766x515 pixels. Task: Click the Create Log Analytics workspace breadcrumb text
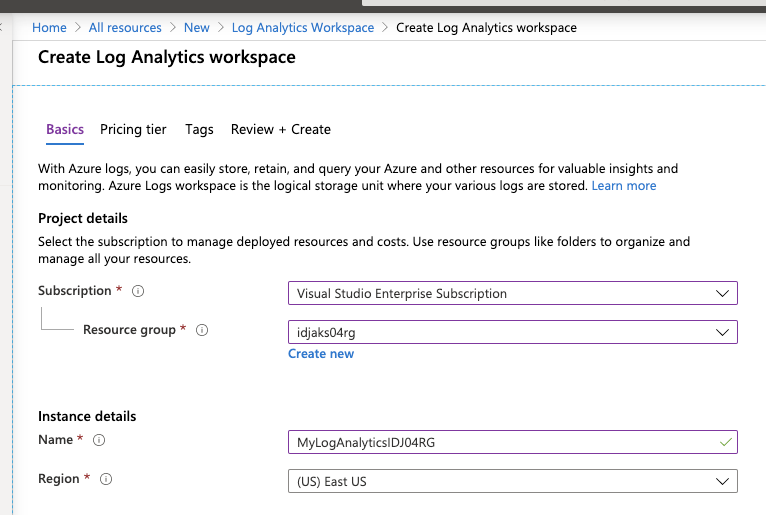(x=487, y=28)
